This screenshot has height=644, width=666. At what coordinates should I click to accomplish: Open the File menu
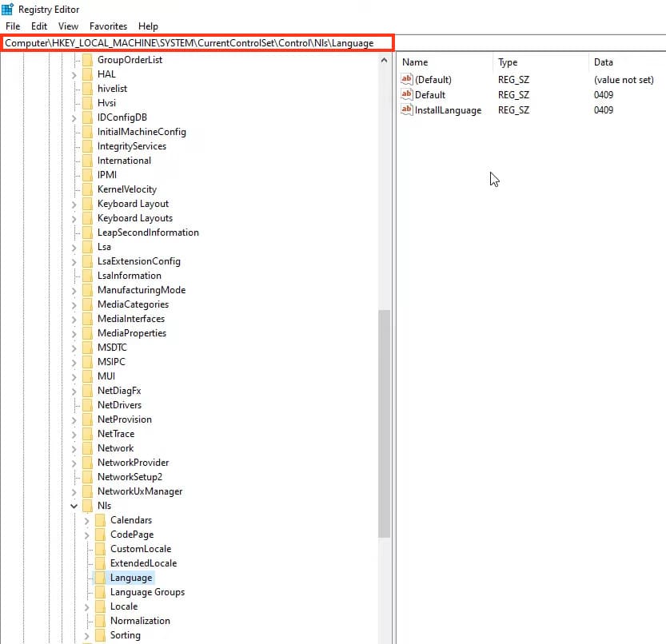13,26
